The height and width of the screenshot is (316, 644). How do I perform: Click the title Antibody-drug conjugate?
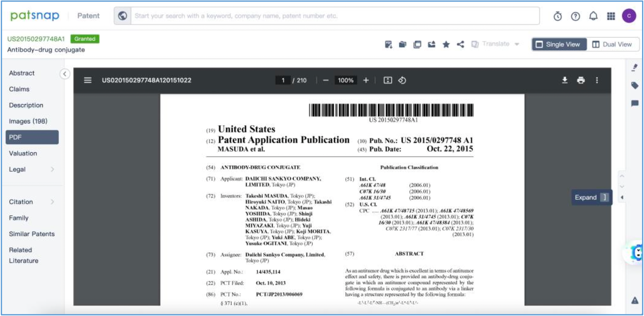tap(46, 50)
